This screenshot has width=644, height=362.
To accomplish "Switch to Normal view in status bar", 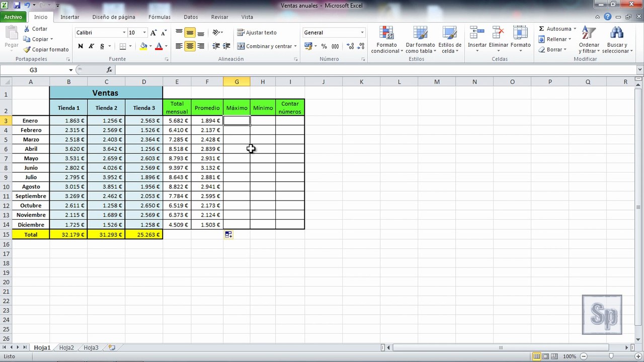I will (537, 356).
